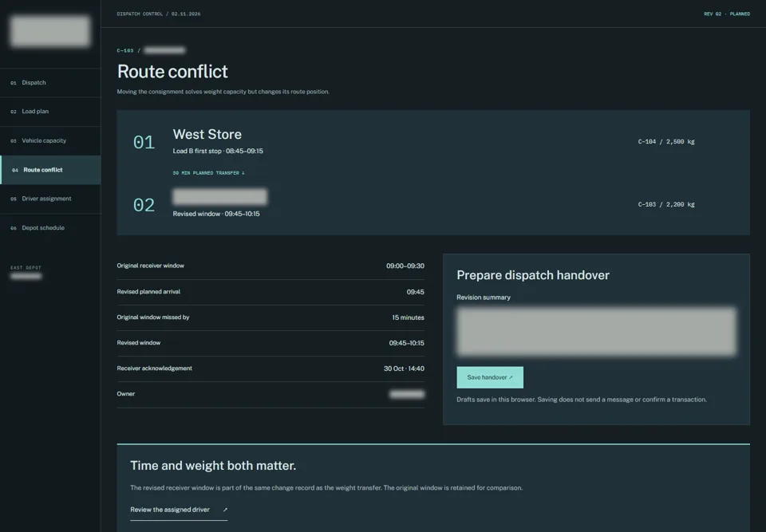This screenshot has height=532, width=766.
Task: Click Revised window 09:45–10:15 under stop 02
Action: tap(216, 214)
